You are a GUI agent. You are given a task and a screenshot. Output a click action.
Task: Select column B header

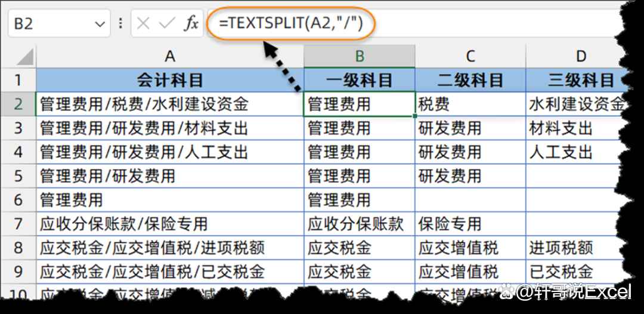[x=360, y=57]
